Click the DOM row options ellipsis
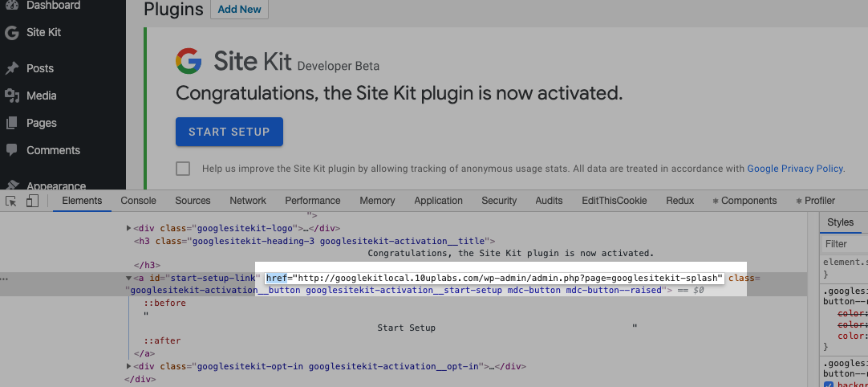 pos(5,278)
